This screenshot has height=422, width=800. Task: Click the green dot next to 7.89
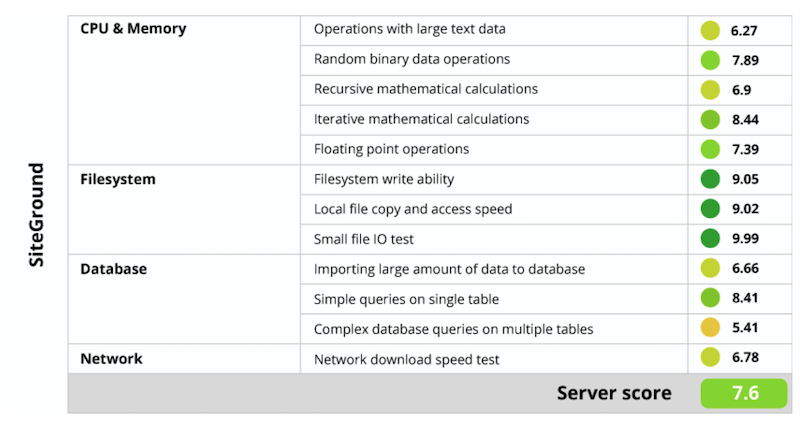click(710, 60)
